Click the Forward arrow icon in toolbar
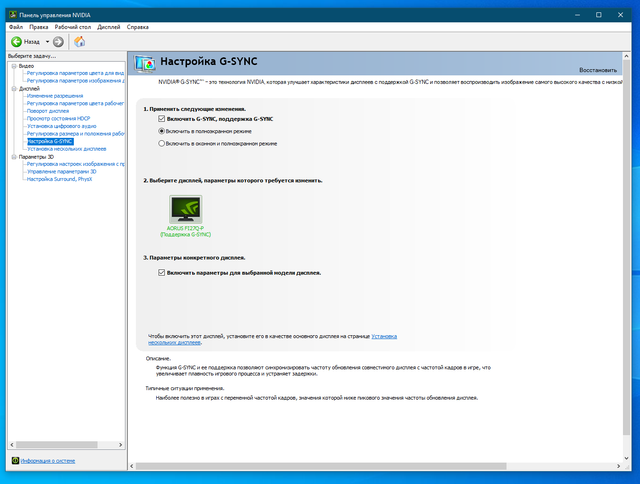The width and height of the screenshot is (640, 484). pos(58,42)
